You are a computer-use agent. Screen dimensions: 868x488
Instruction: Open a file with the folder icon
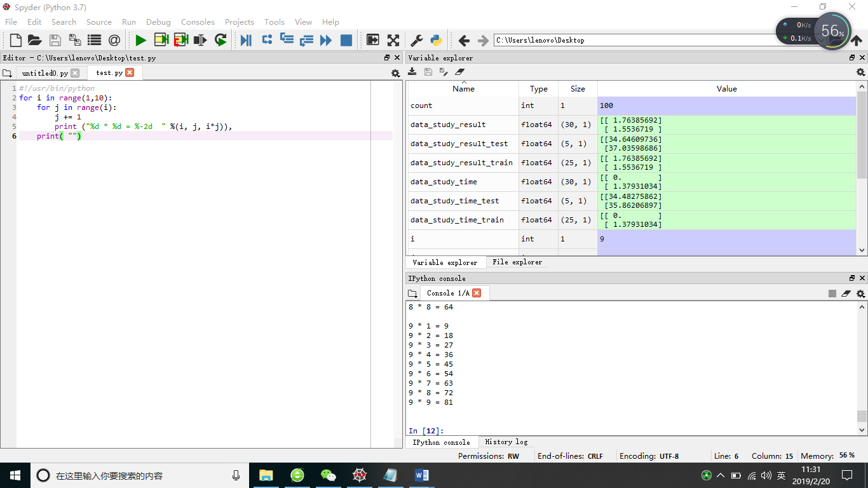tap(35, 40)
